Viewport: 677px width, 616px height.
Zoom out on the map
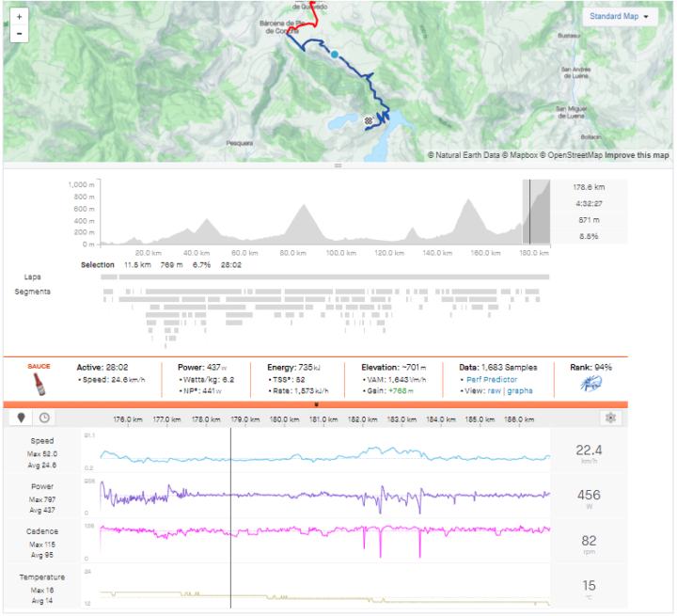pyautogui.click(x=20, y=33)
